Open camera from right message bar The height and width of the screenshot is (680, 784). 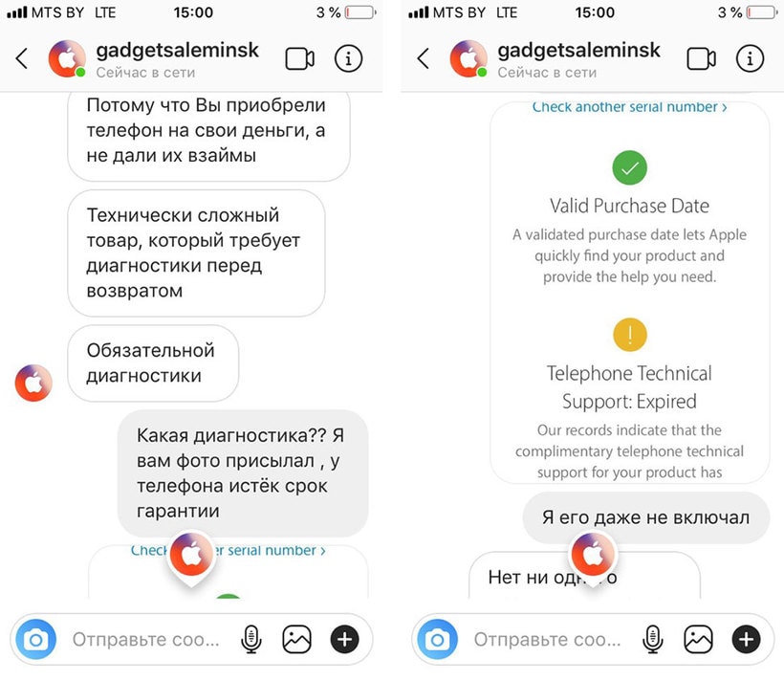[x=438, y=639]
